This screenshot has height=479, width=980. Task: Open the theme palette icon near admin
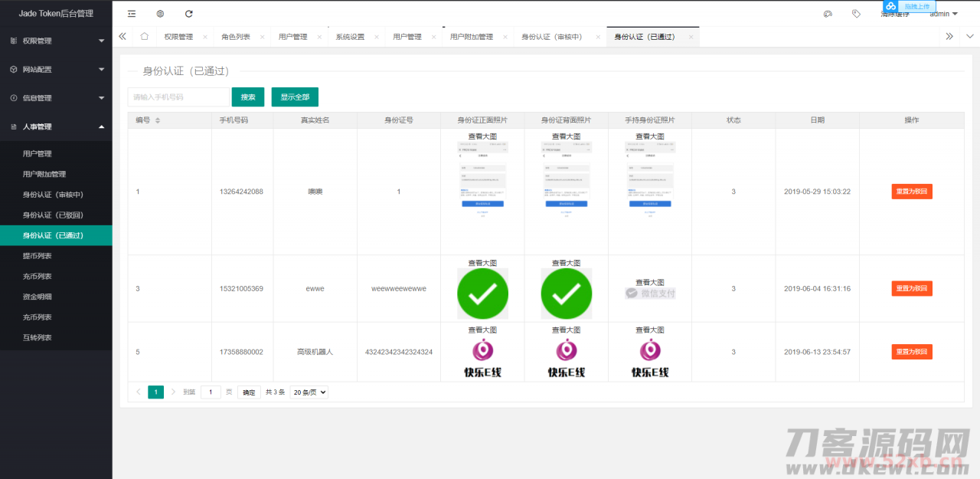point(827,13)
